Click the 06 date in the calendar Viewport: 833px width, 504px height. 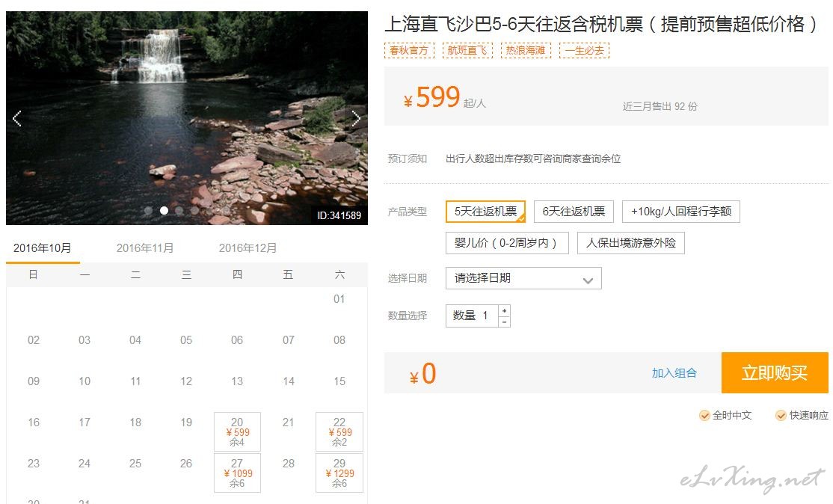point(238,340)
